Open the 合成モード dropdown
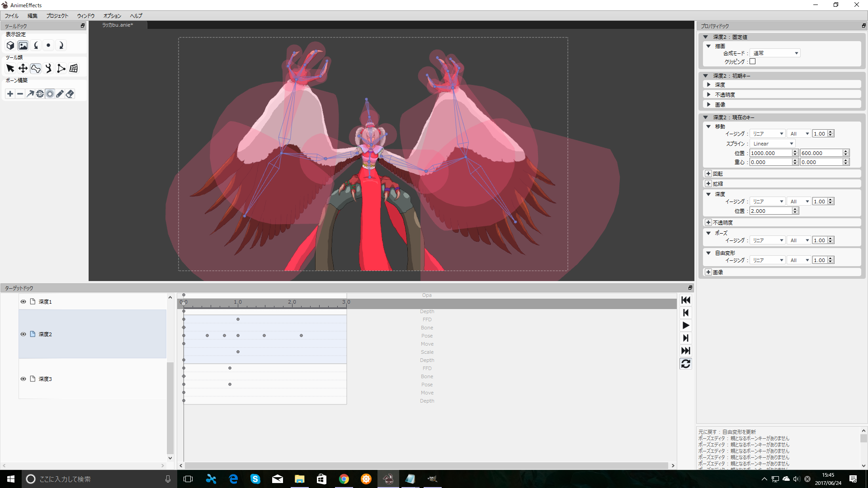Image resolution: width=868 pixels, height=488 pixels. tap(775, 53)
